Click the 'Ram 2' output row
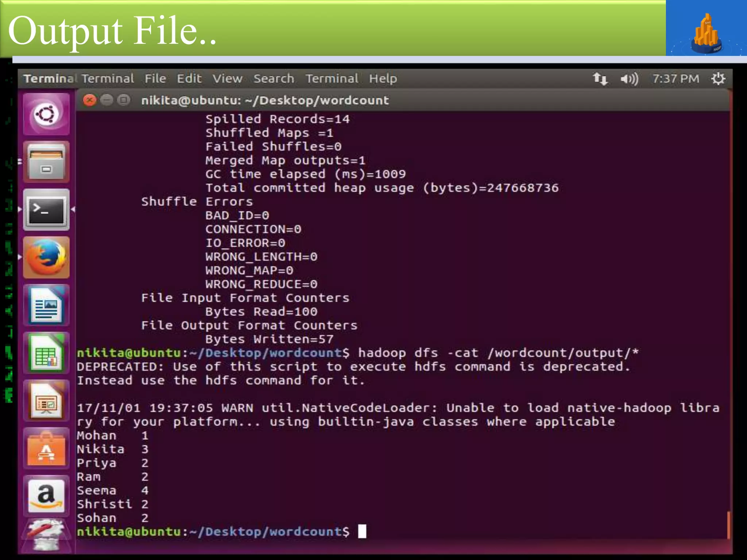The width and height of the screenshot is (747, 560). click(x=113, y=477)
